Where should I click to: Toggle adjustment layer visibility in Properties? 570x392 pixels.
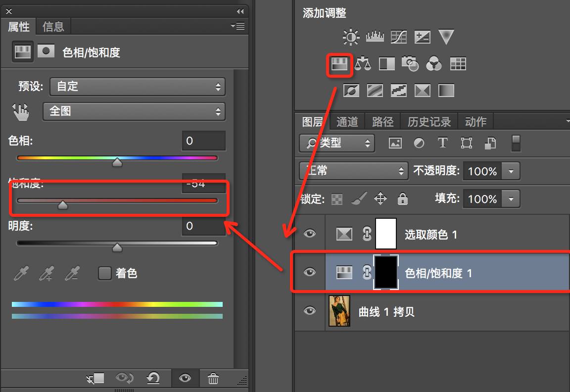(185, 379)
